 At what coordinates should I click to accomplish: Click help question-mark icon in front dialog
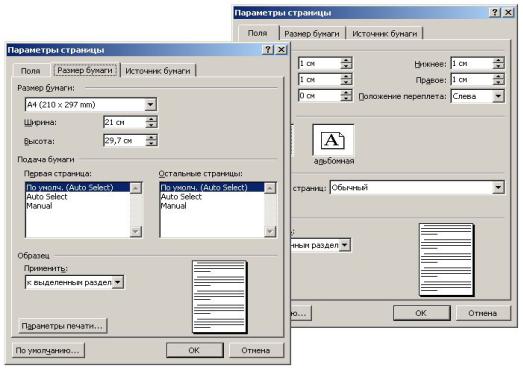pos(268,49)
